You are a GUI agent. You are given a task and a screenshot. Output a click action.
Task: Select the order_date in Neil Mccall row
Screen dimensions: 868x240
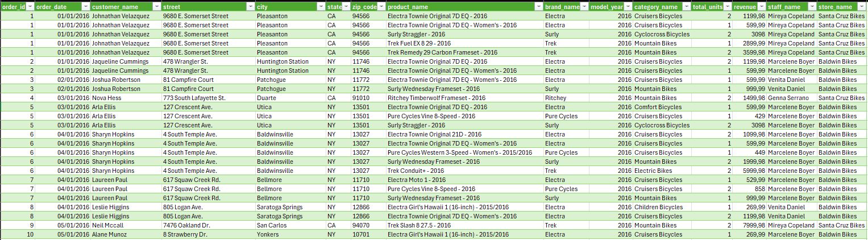63,225
